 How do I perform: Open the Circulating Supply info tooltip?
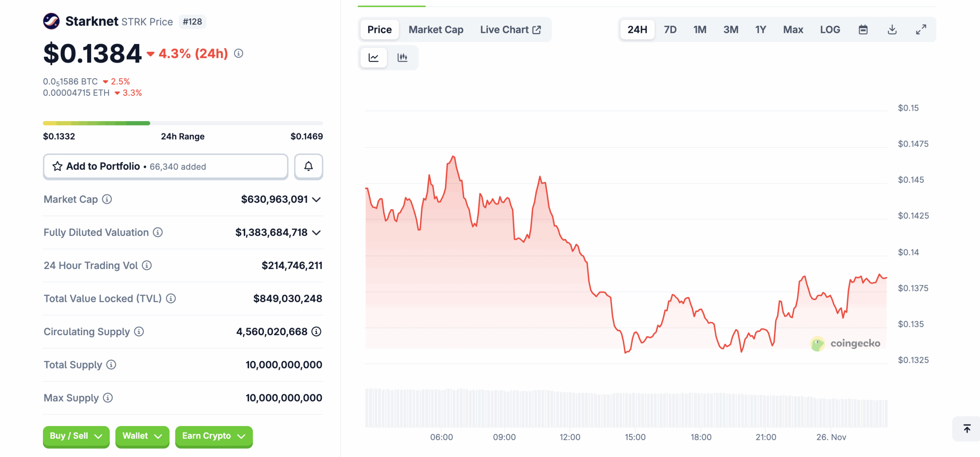[x=139, y=332]
